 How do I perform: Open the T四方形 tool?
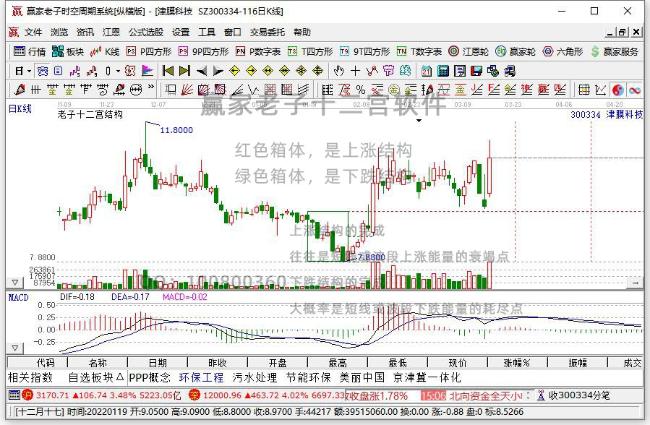(310, 51)
